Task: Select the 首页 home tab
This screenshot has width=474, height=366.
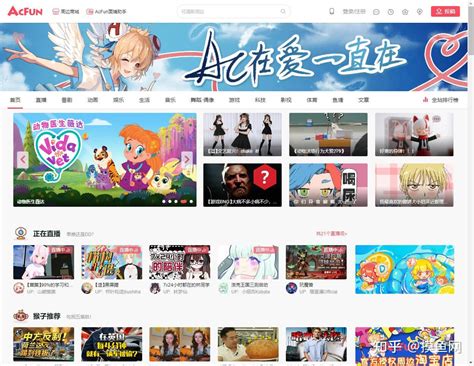Action: click(15, 100)
